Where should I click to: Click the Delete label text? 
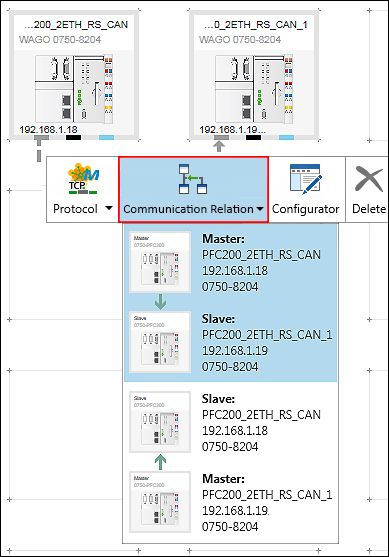coord(369,209)
